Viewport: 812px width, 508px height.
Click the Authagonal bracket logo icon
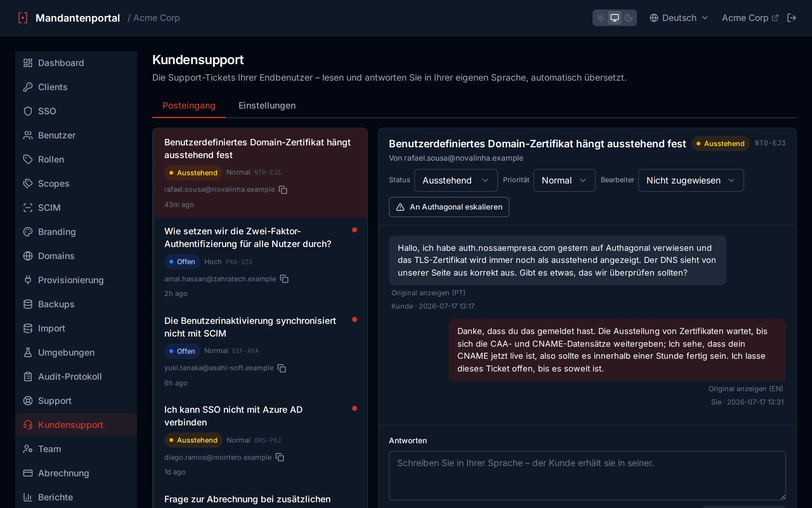coord(23,18)
